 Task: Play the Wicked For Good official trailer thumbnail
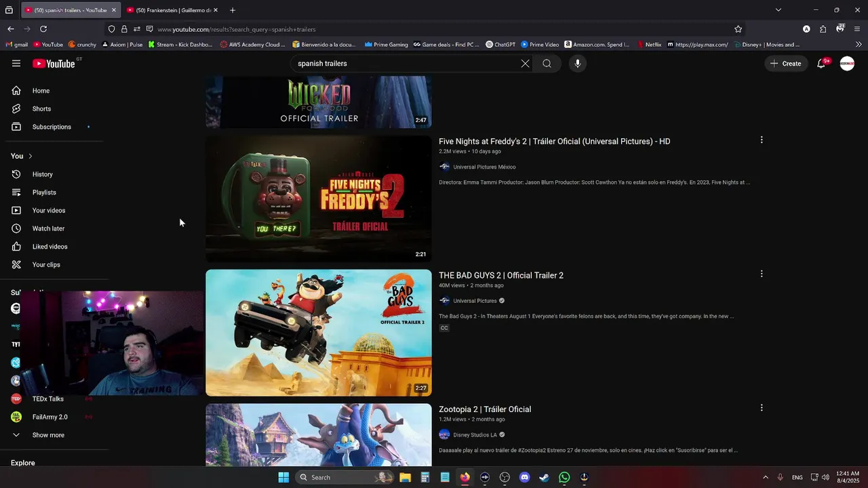click(x=318, y=102)
